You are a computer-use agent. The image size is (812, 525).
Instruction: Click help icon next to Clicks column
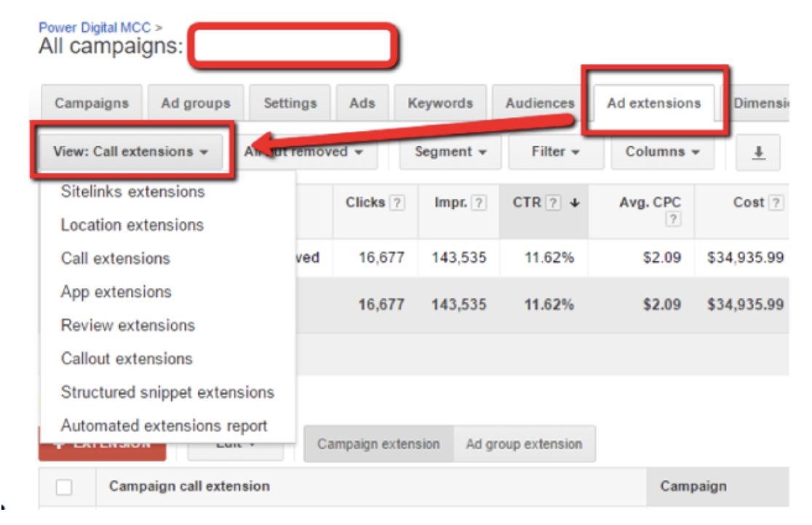tap(397, 204)
